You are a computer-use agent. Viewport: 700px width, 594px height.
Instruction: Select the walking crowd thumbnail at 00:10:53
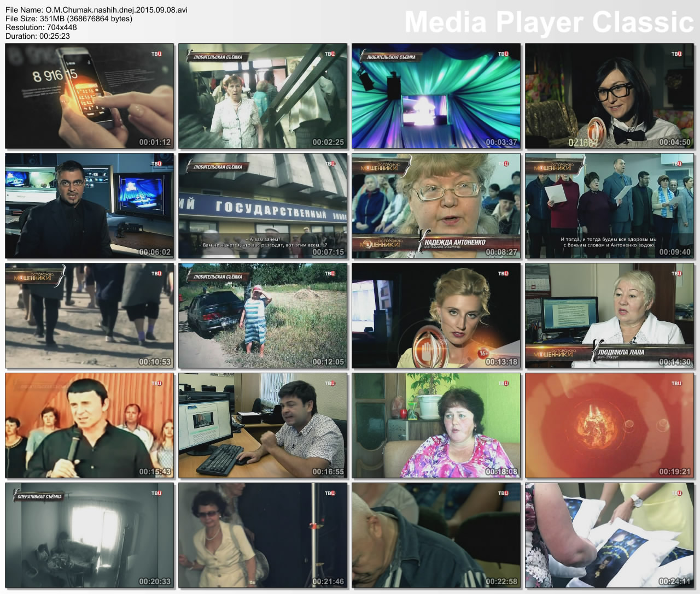tap(90, 316)
